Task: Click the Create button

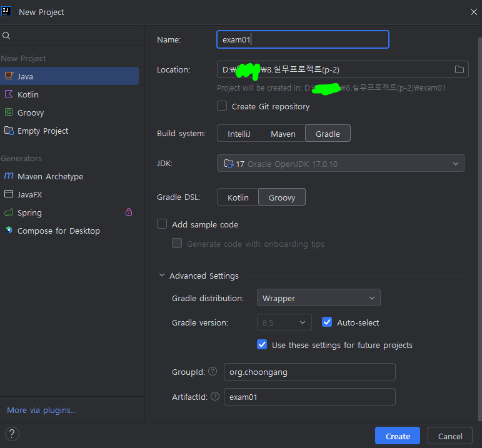Action: 398,436
